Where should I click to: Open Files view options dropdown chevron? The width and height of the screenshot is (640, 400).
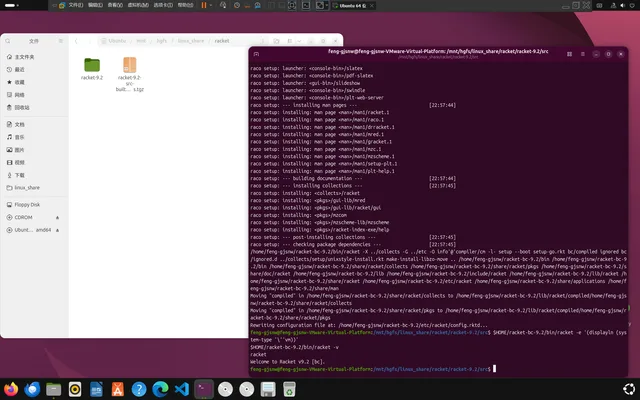coord(299,41)
